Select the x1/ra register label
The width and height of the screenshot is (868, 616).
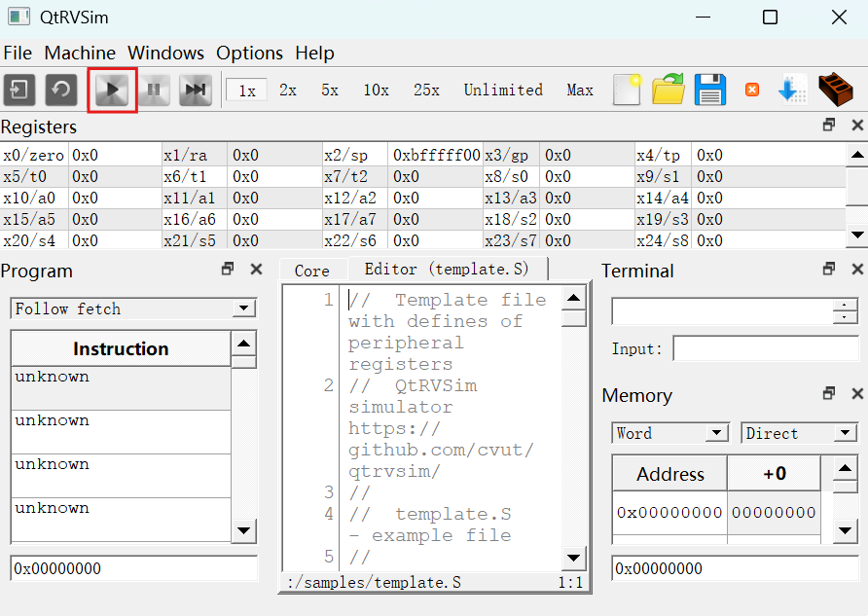coord(195,155)
